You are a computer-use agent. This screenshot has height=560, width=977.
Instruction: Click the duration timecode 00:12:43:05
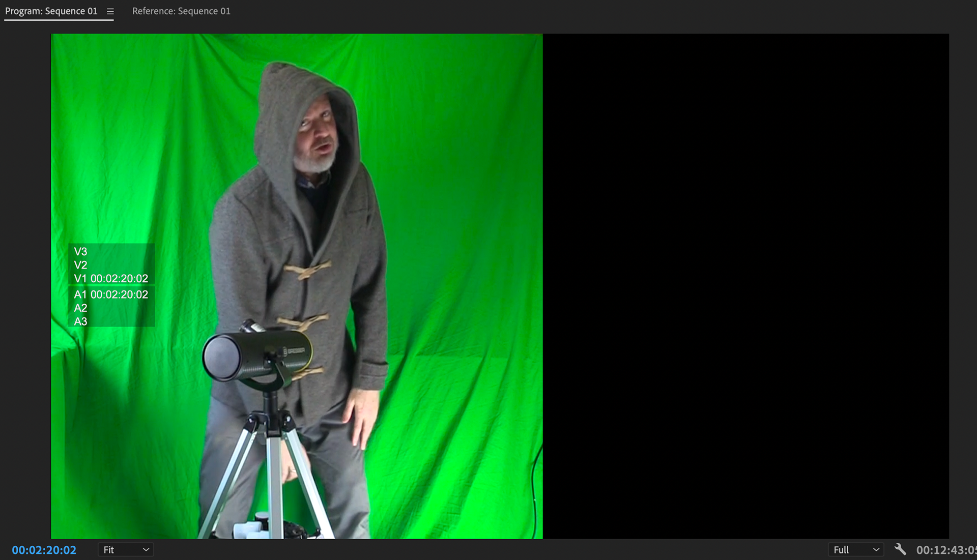pyautogui.click(x=945, y=550)
